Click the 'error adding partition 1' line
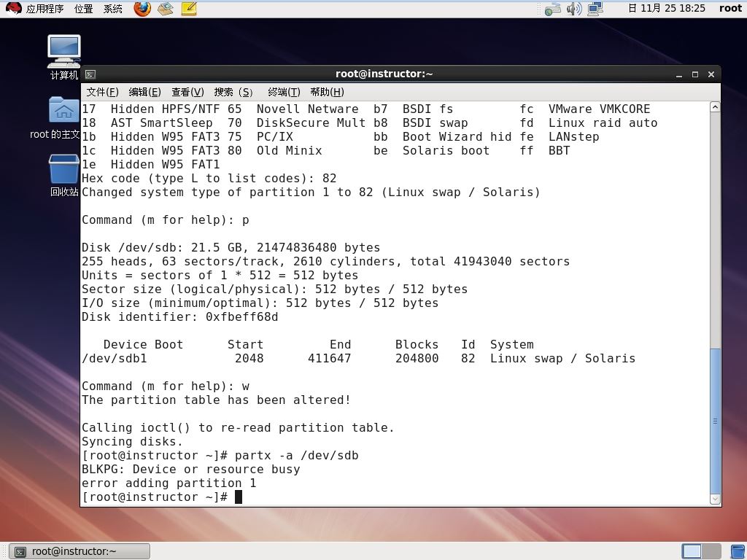The width and height of the screenshot is (747, 560). pos(169,483)
